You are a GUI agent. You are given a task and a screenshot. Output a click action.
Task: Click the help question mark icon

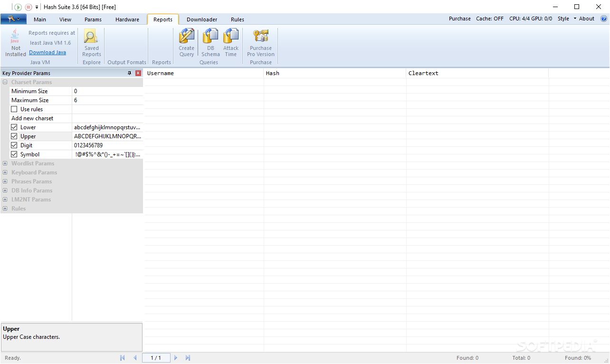pos(604,19)
